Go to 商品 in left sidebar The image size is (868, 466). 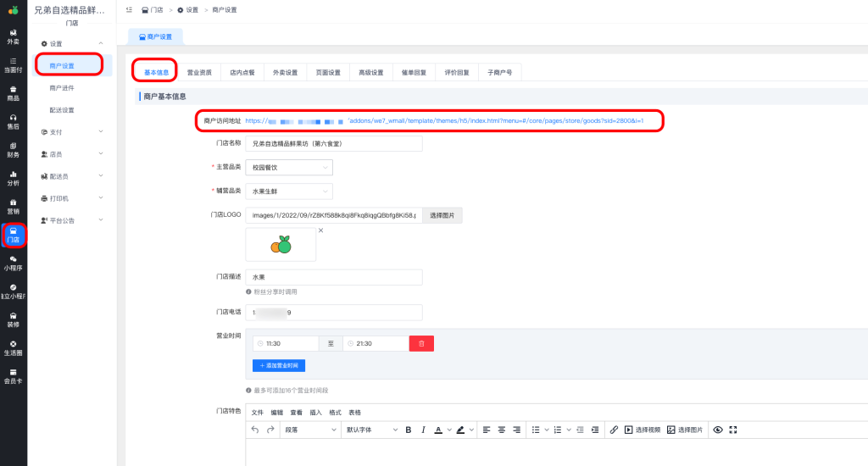click(13, 93)
